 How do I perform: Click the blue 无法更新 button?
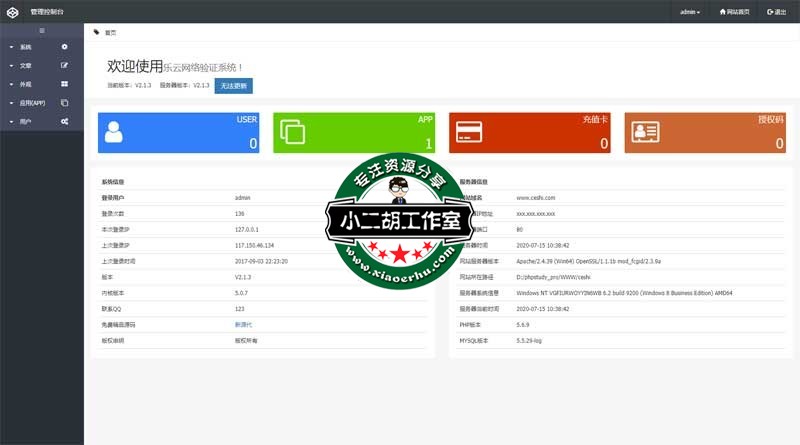tap(233, 86)
